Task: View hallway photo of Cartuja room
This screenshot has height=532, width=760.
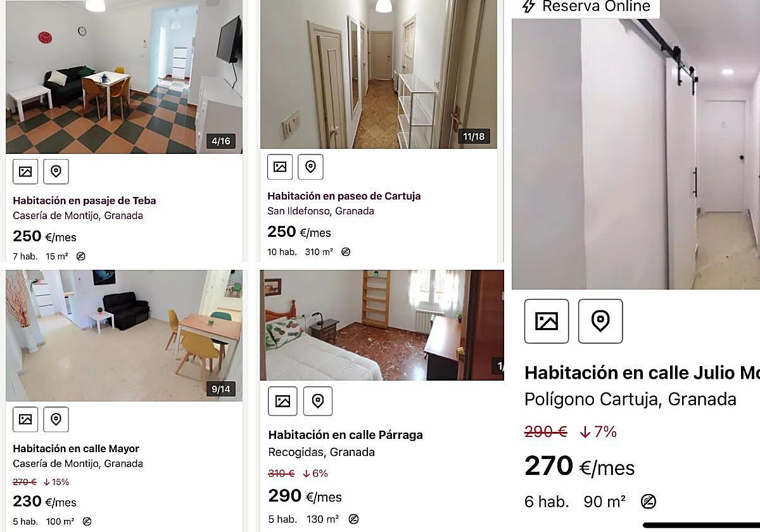Action: (379, 74)
